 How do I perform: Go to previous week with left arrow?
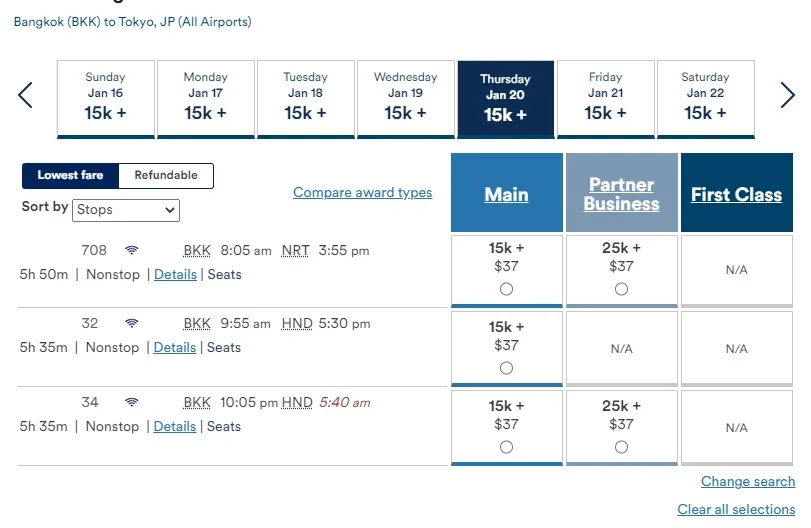point(25,95)
